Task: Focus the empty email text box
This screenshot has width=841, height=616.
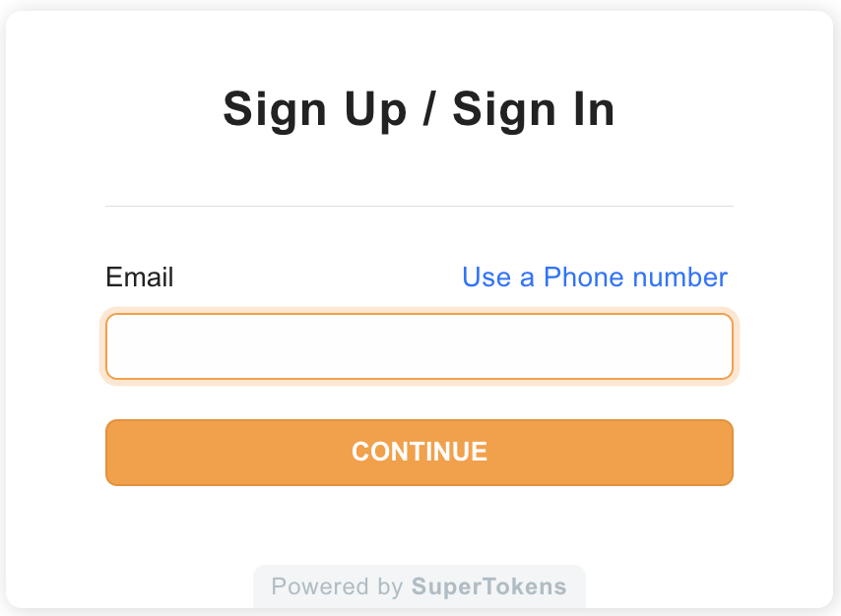Action: [419, 346]
